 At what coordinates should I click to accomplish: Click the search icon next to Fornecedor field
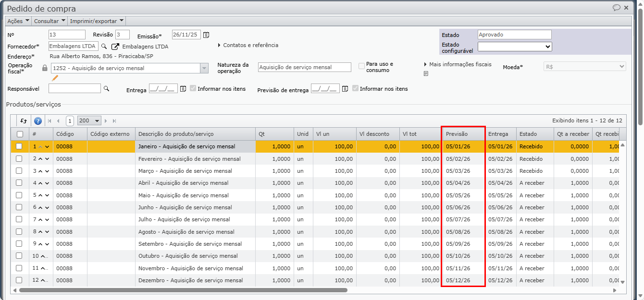pyautogui.click(x=104, y=47)
